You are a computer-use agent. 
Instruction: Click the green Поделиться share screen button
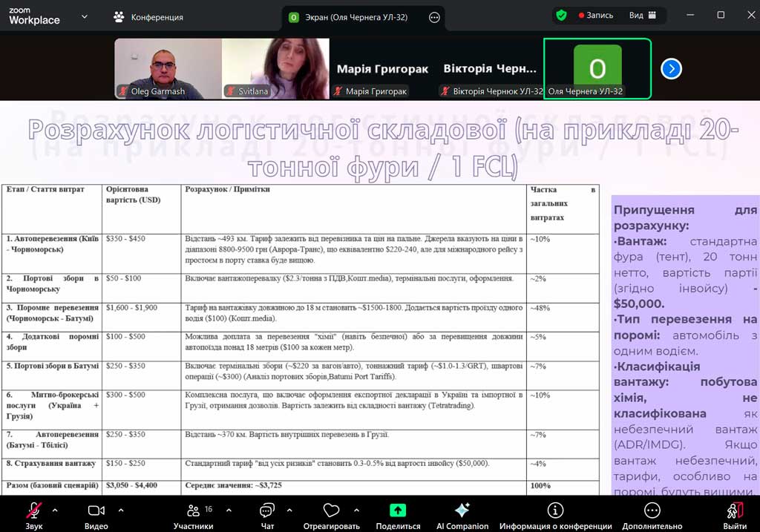coord(398,512)
